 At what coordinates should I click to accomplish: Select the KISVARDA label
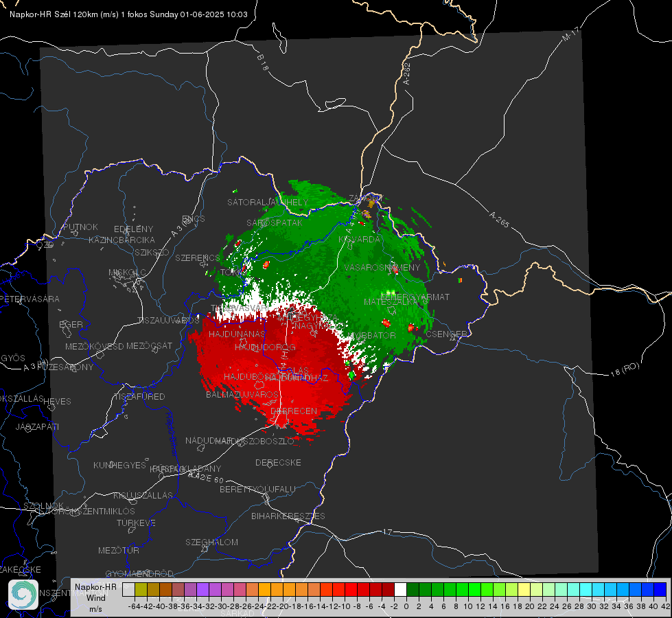359,240
